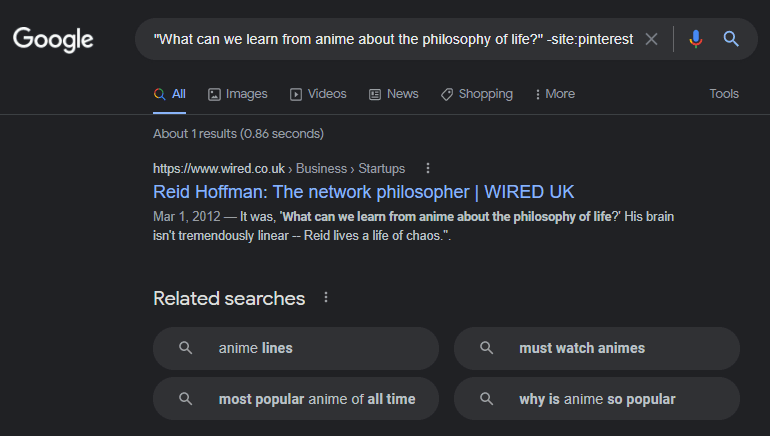This screenshot has width=770, height=436.
Task: Open the News results tab
Action: 393,94
